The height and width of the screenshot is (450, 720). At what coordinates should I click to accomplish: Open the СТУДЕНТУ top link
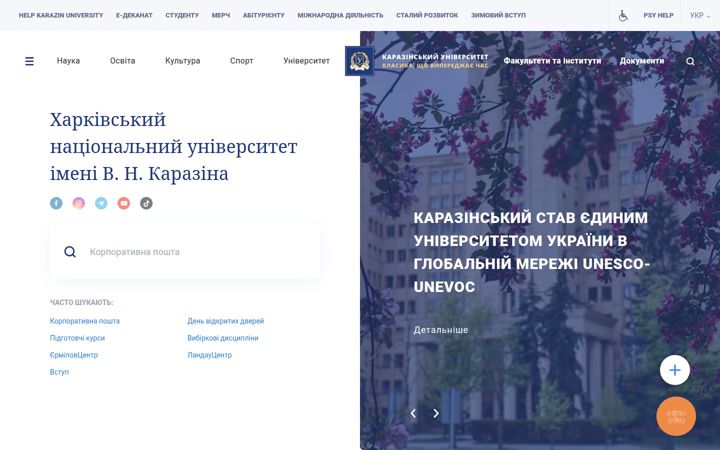coord(182,15)
